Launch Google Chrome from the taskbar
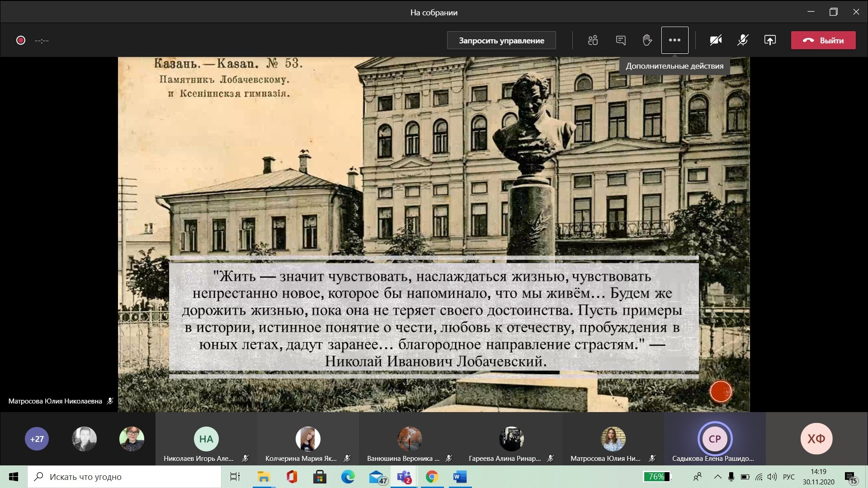 tap(432, 477)
